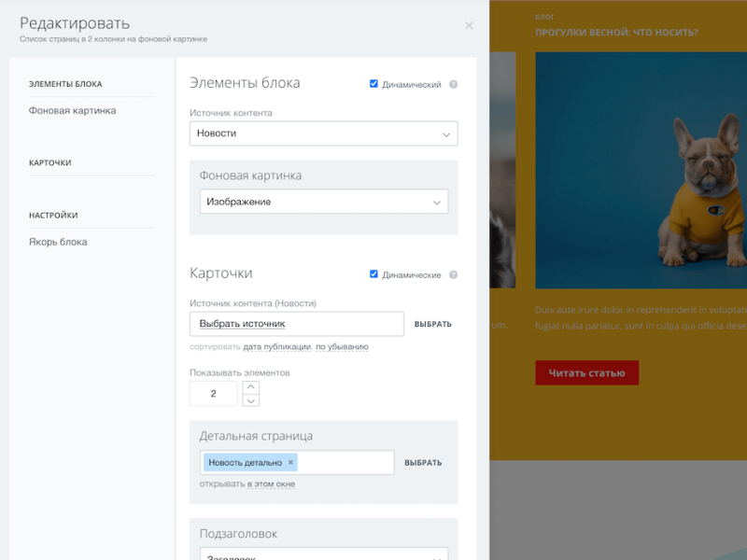Change open mode в этом окне
Viewport: 747px width, 560px height.
[271, 483]
